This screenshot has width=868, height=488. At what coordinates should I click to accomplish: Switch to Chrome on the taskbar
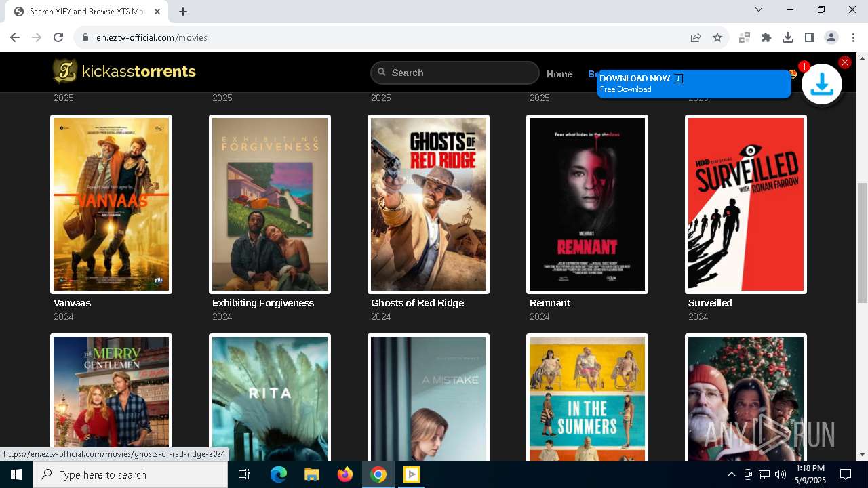[378, 474]
